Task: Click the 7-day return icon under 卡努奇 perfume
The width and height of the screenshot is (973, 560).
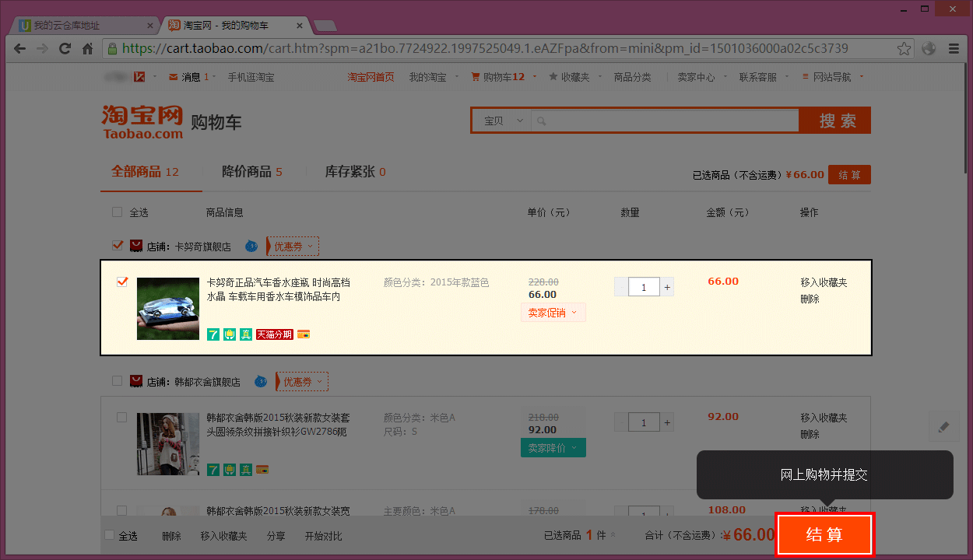Action: [213, 334]
